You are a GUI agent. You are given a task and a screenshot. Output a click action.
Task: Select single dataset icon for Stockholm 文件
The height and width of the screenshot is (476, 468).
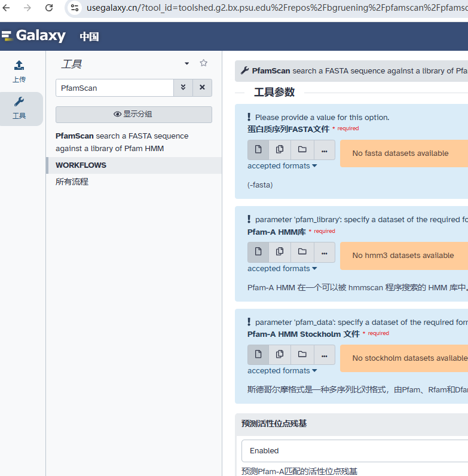[x=258, y=355]
